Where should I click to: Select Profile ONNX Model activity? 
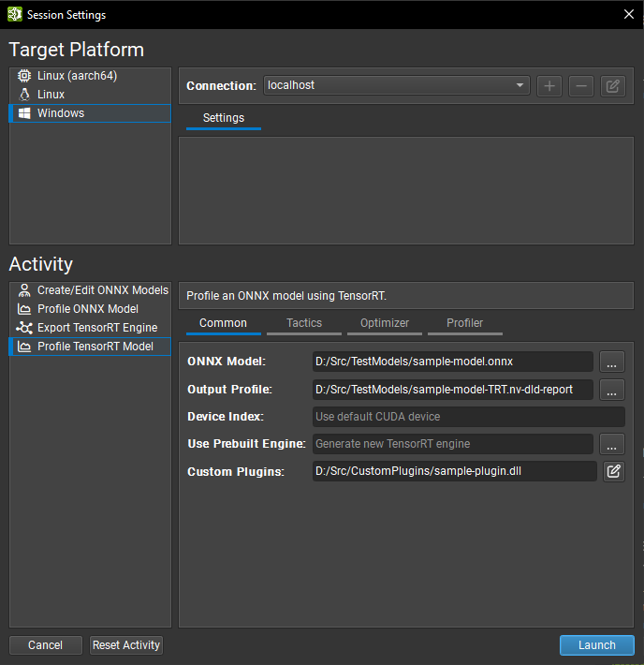[x=87, y=309]
